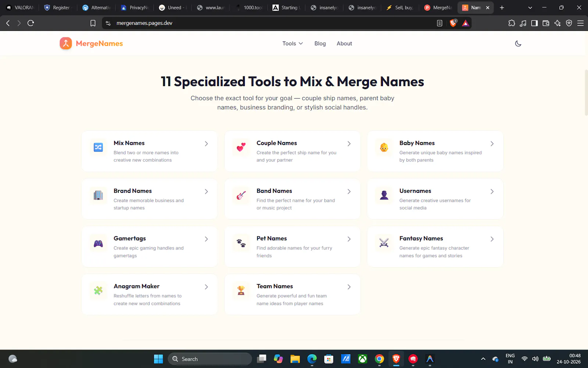Click the Gamertags controller icon
Screen dimensions: 588x368
pos(98,243)
